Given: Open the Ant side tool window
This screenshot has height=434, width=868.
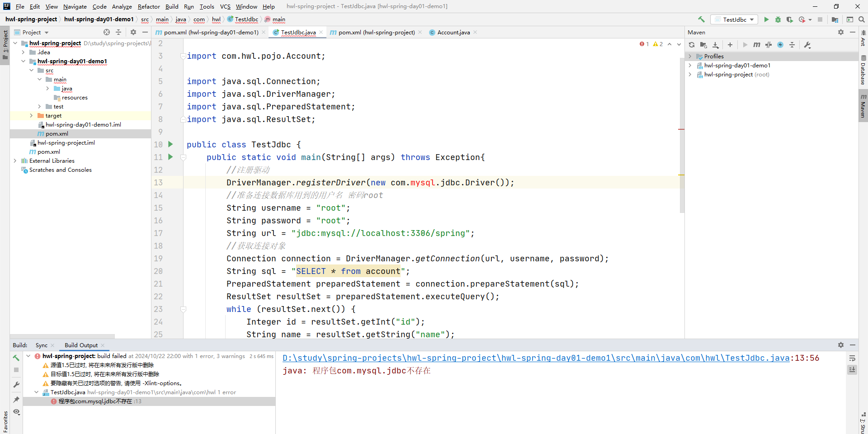Looking at the screenshot, I should [863, 38].
